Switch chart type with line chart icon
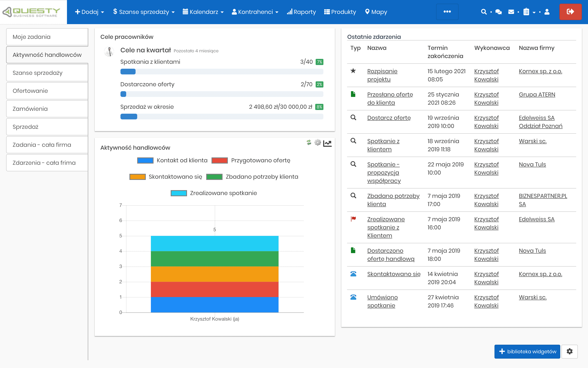588x368 pixels. pyautogui.click(x=327, y=143)
